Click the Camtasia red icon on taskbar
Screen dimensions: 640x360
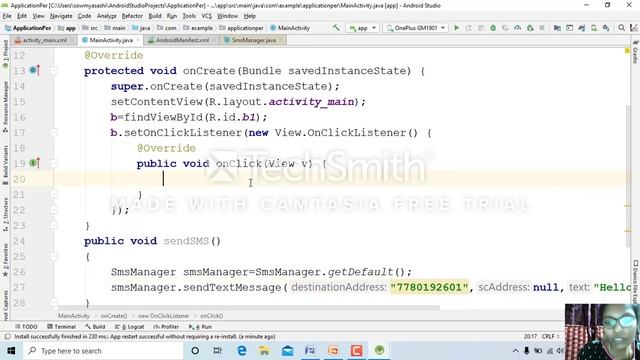pyautogui.click(x=356, y=350)
